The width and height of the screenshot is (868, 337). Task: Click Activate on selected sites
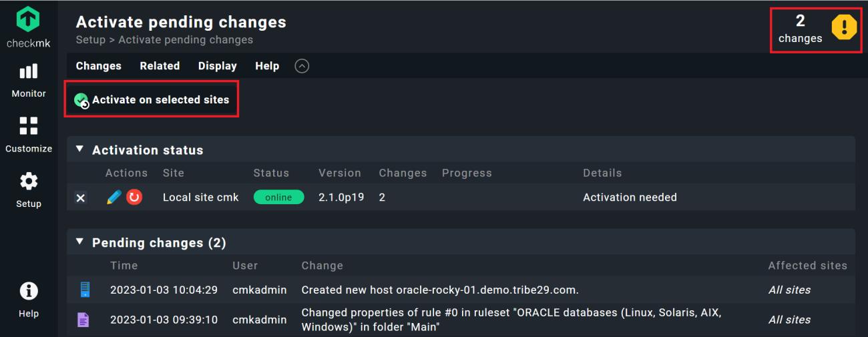[152, 100]
